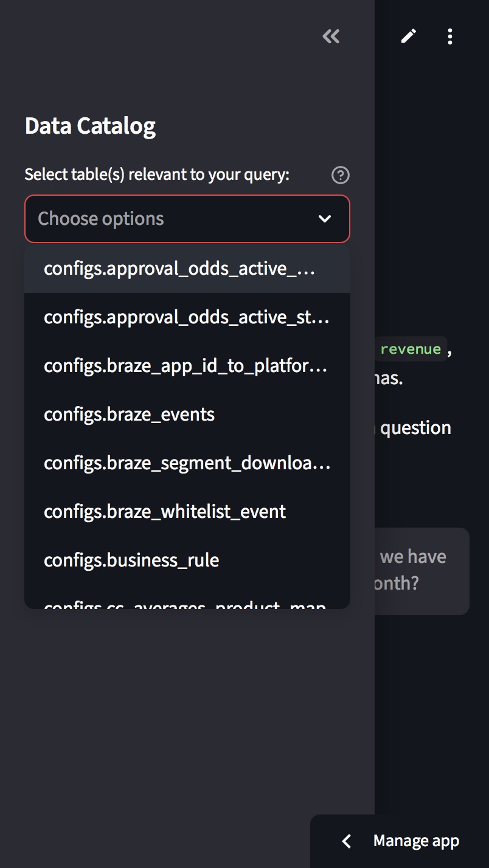Click the back chevron beside Manage app
Screen dimensions: 489x868
tap(346, 841)
